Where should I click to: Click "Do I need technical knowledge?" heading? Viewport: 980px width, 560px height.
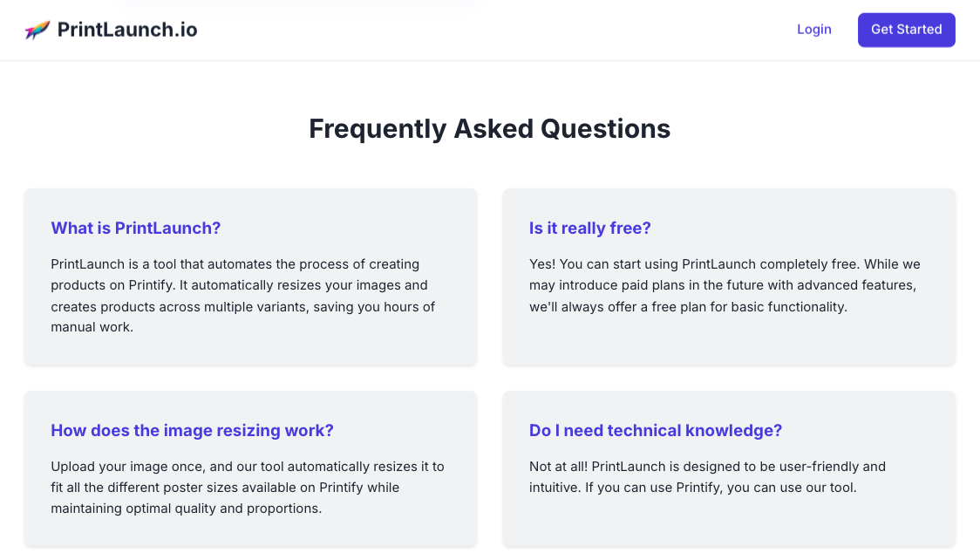pyautogui.click(x=655, y=431)
